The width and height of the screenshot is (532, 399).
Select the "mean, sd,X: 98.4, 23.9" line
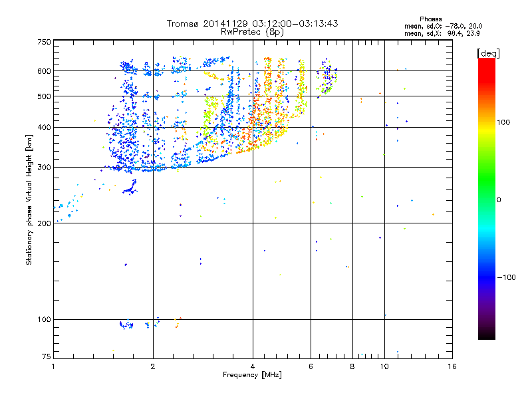442,34
